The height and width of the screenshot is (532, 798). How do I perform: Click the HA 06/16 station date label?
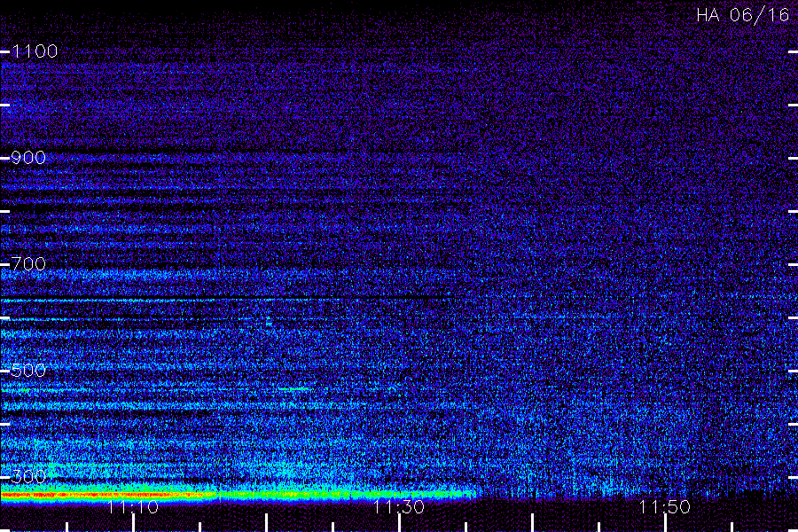[x=743, y=15]
